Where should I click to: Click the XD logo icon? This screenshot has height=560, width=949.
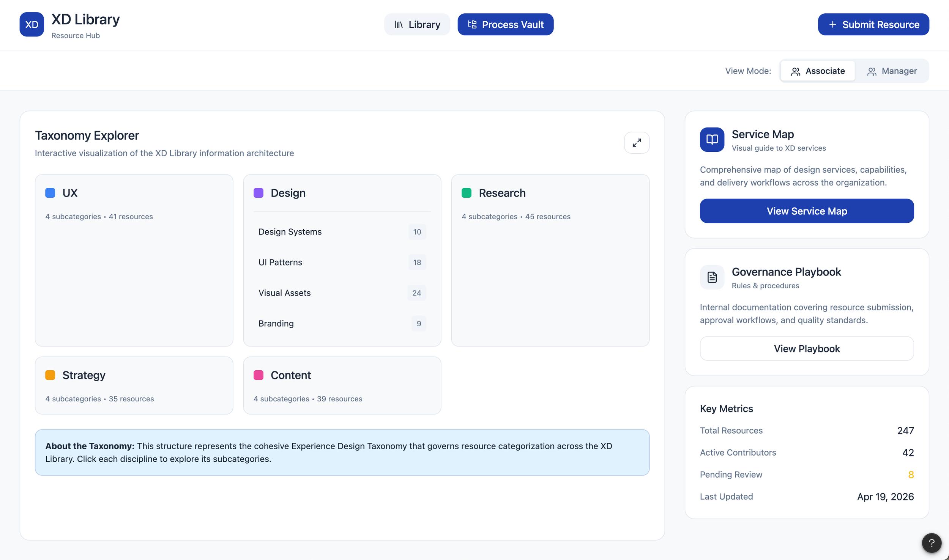tap(32, 25)
